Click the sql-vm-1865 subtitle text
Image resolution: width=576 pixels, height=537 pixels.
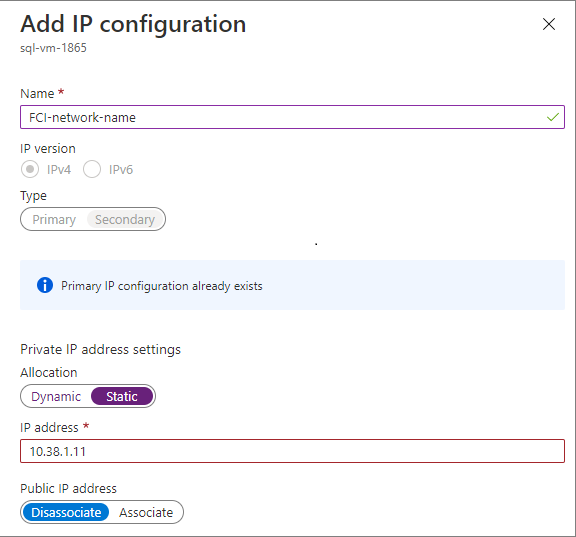[53, 48]
